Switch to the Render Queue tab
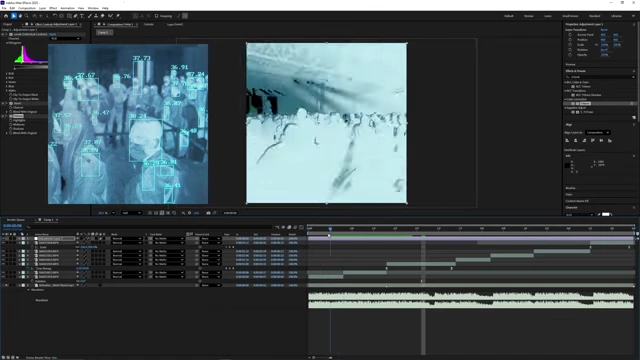The width and height of the screenshot is (640, 360). pyautogui.click(x=16, y=220)
